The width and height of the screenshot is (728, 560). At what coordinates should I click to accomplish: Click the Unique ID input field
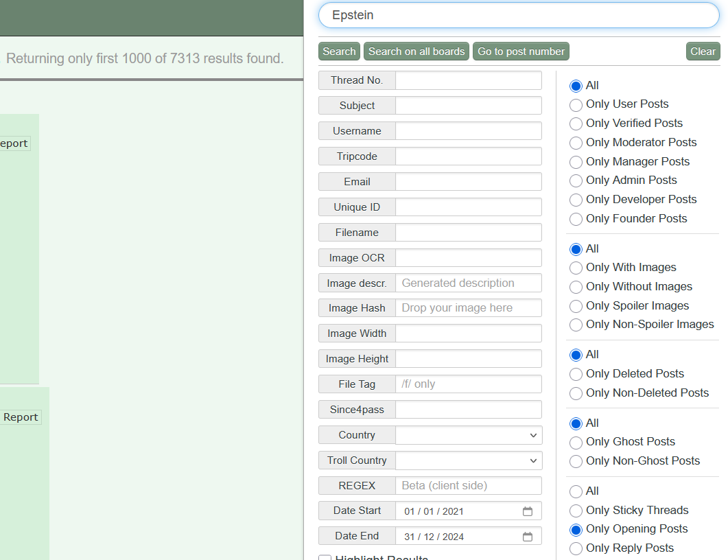(469, 207)
